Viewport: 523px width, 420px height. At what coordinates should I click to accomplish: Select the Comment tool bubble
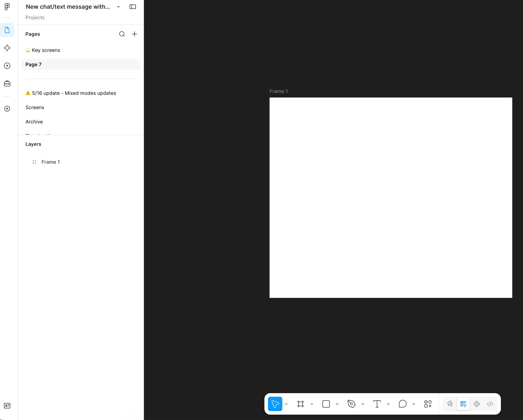point(403,404)
